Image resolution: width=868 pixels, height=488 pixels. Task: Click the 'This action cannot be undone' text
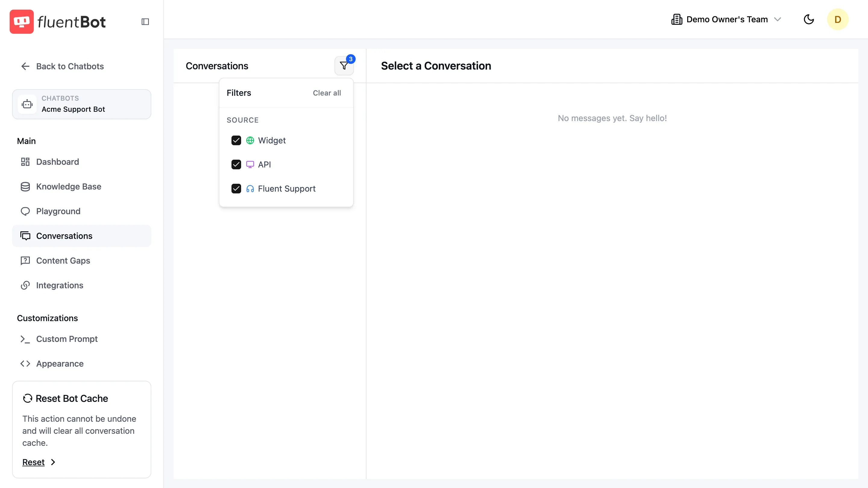(80, 431)
